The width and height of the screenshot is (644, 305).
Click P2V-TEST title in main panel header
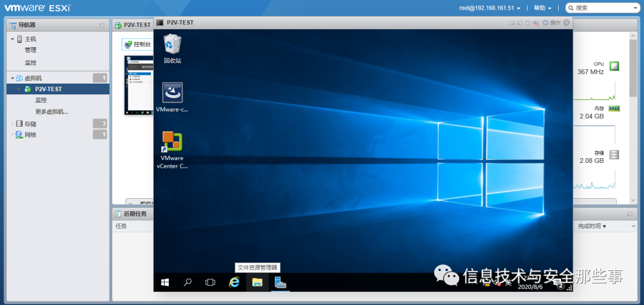click(137, 24)
